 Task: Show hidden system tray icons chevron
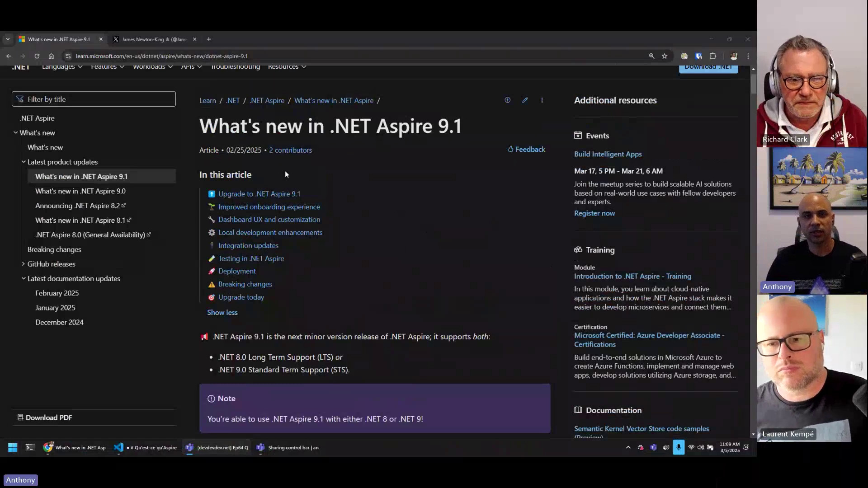click(x=628, y=447)
